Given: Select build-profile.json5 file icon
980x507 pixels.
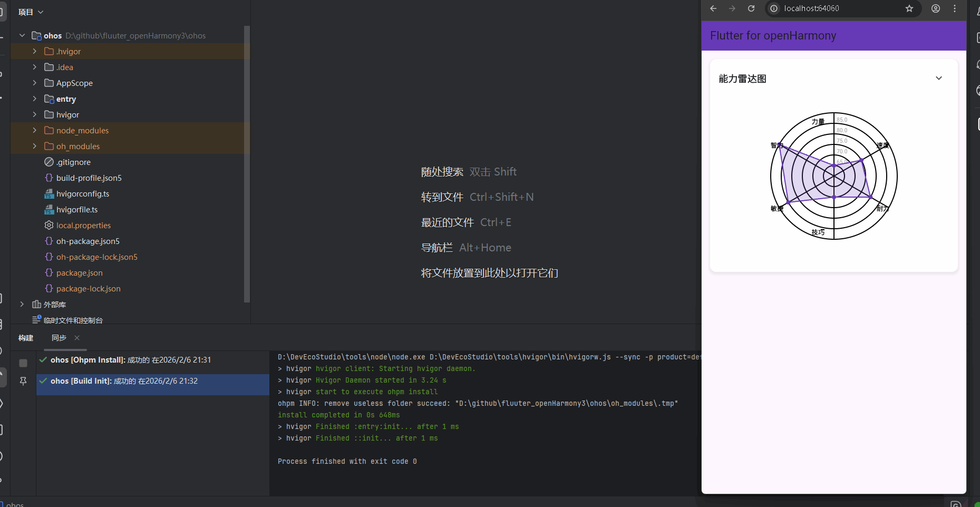Looking at the screenshot, I should [x=49, y=178].
